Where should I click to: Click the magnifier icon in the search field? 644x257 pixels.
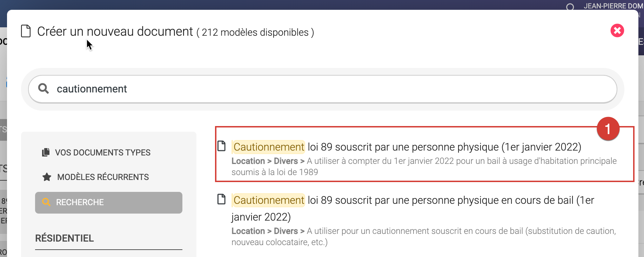tap(43, 89)
